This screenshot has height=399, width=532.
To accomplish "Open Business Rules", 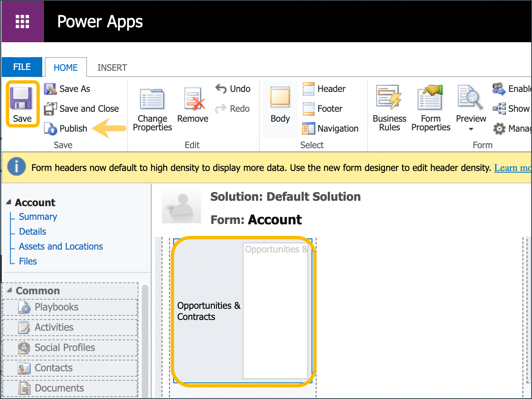I will [x=389, y=108].
